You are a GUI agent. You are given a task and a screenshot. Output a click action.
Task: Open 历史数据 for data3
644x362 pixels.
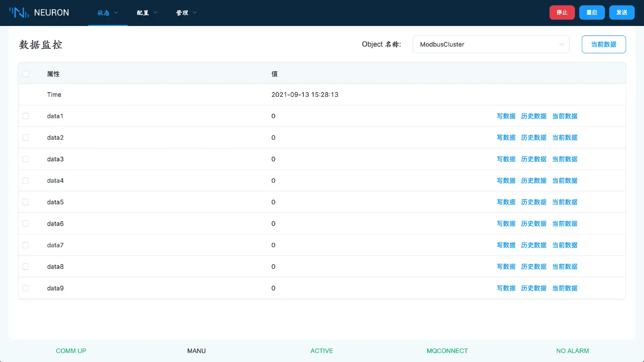click(533, 159)
